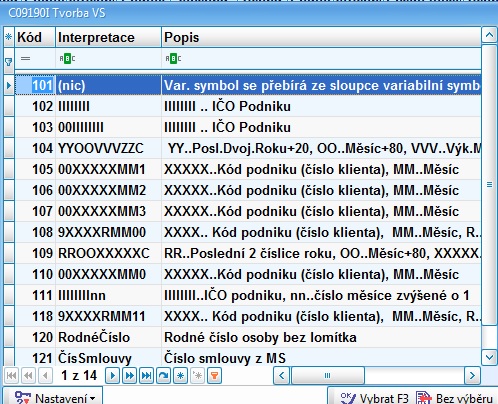This screenshot has width=498, height=404.
Task: Click the filter row funnel indicator
Action: click(9, 62)
